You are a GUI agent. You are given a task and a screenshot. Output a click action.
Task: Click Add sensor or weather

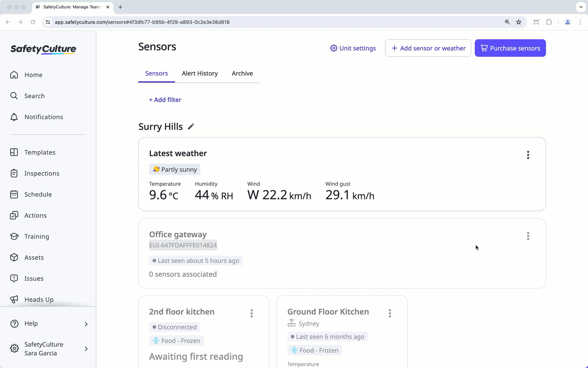[428, 48]
